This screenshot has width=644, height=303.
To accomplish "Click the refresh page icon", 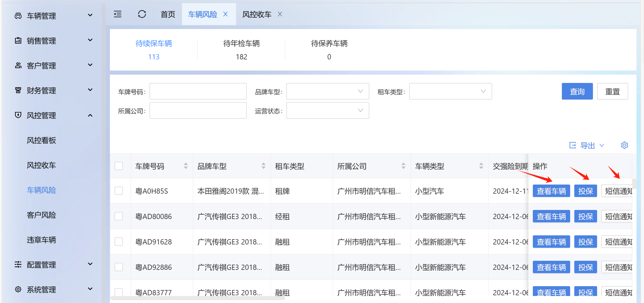I will pyautogui.click(x=142, y=14).
